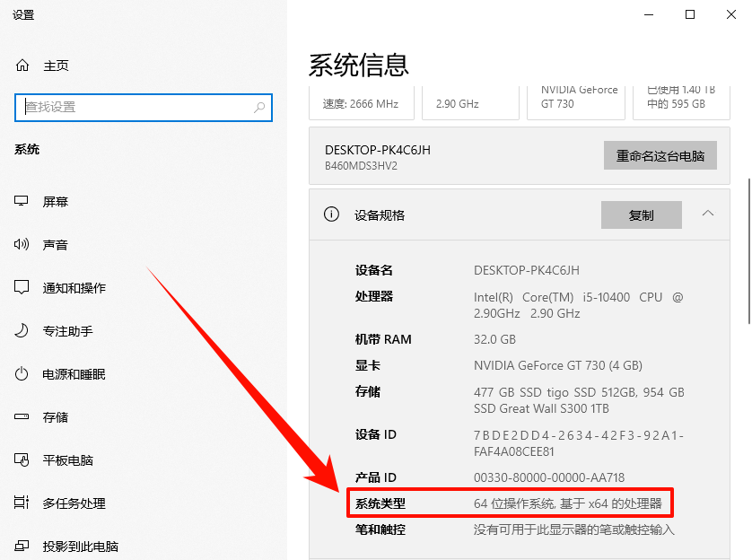Collapse the 设备规格 section chevron
Screen dimensions: 752x560
point(708,214)
